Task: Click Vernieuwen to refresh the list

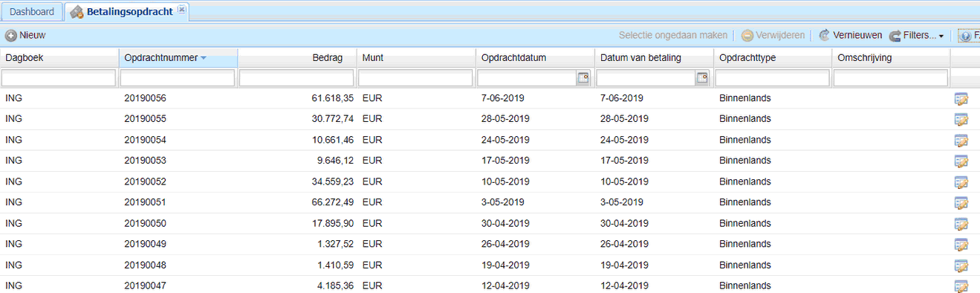Action: point(850,35)
